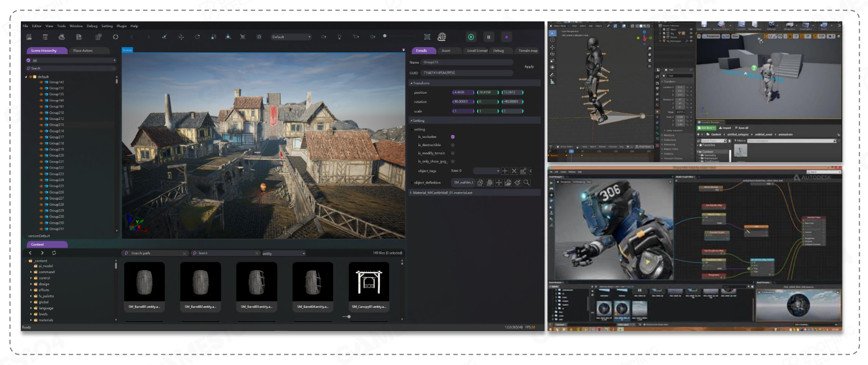Select the move gizmo tool in toolbar
The width and height of the screenshot is (868, 365).
181,37
